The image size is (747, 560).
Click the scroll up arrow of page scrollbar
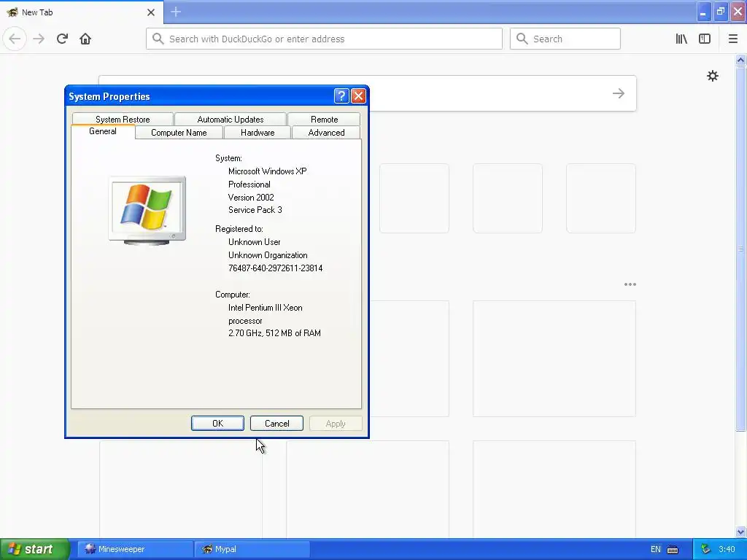pyautogui.click(x=740, y=60)
